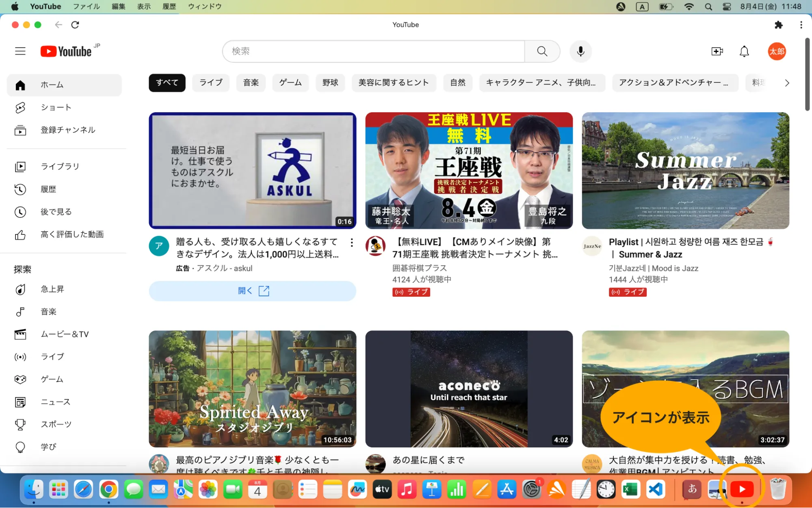Select the 野球 filter chip
The image size is (812, 508).
tap(330, 83)
